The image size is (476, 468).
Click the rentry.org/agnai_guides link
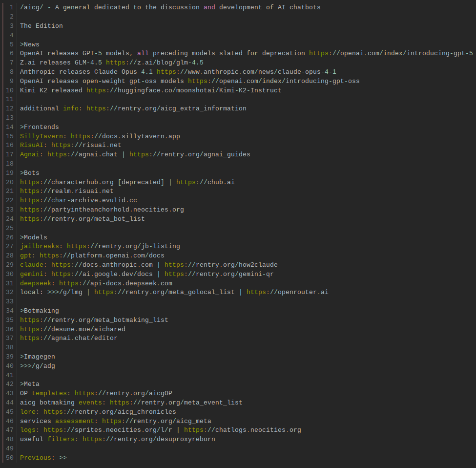[190, 154]
